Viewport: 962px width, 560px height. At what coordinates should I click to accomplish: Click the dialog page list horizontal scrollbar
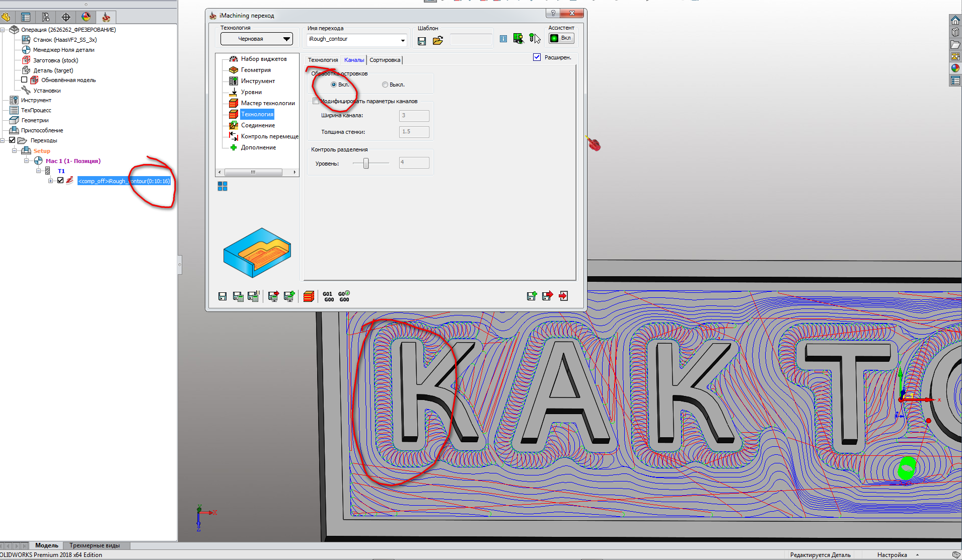(x=257, y=172)
